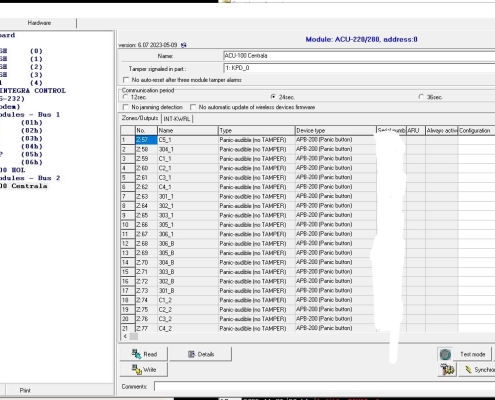Select INTEGRA CONTROL in the tree
The image size is (495, 400).
(33, 91)
